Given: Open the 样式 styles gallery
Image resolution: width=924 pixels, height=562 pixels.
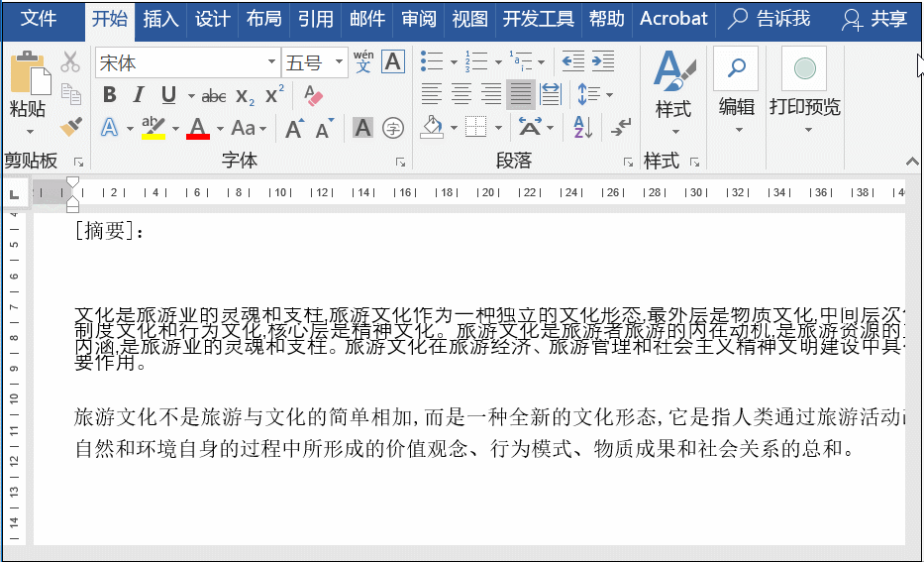Looking at the screenshot, I should tap(674, 92).
